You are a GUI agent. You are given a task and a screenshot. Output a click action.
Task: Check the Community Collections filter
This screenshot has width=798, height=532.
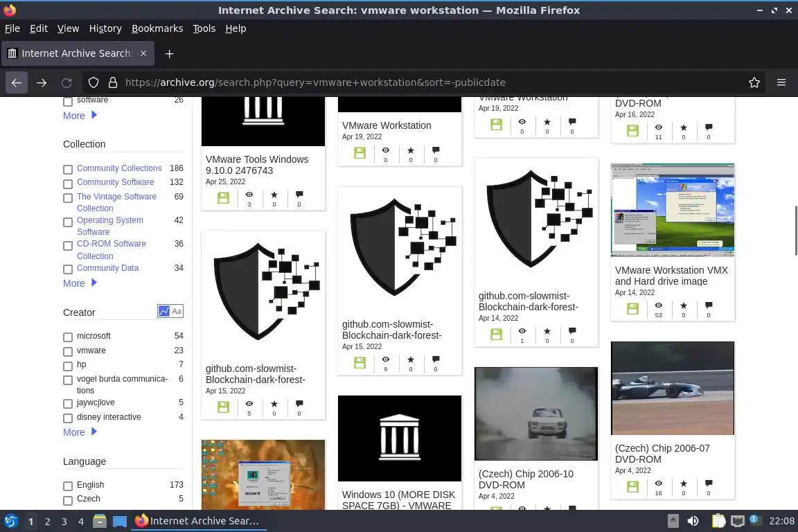(68, 170)
